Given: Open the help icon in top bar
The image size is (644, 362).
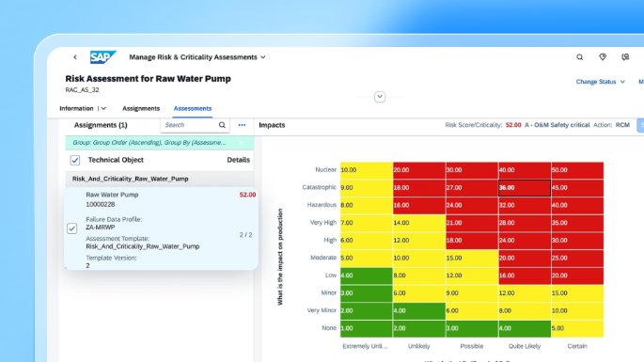Looking at the screenshot, I should pos(625,57).
